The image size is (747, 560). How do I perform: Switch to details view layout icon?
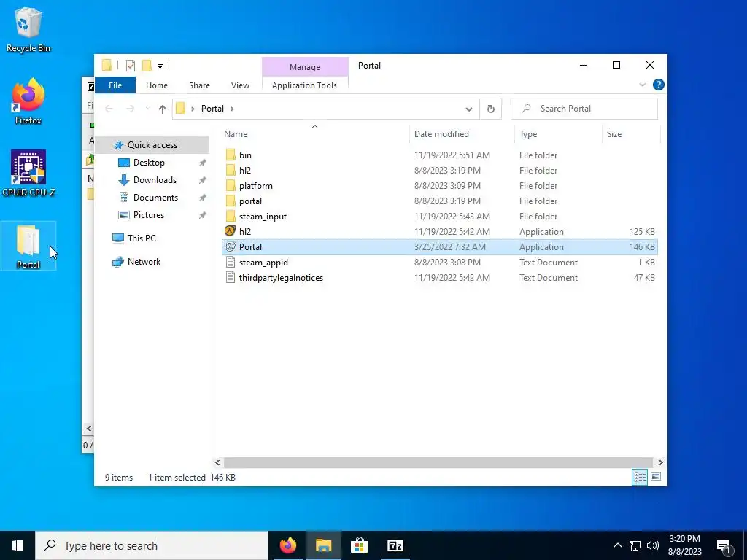pyautogui.click(x=640, y=477)
